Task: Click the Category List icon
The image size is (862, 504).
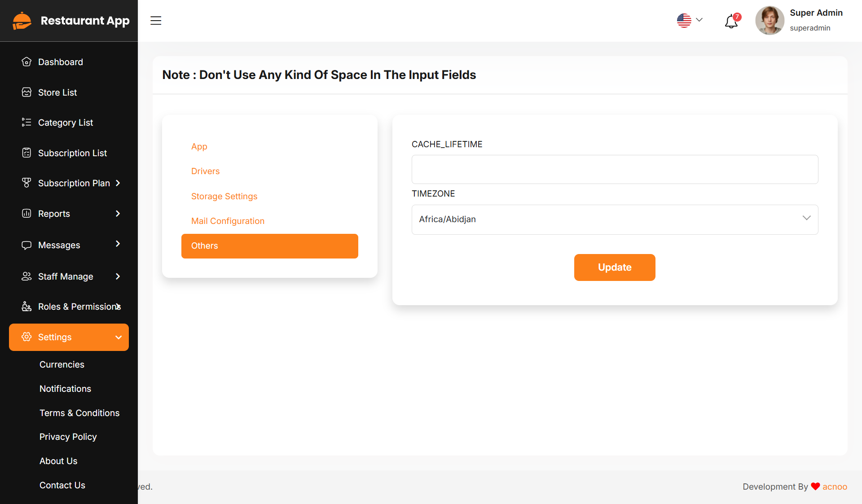Action: (x=26, y=123)
